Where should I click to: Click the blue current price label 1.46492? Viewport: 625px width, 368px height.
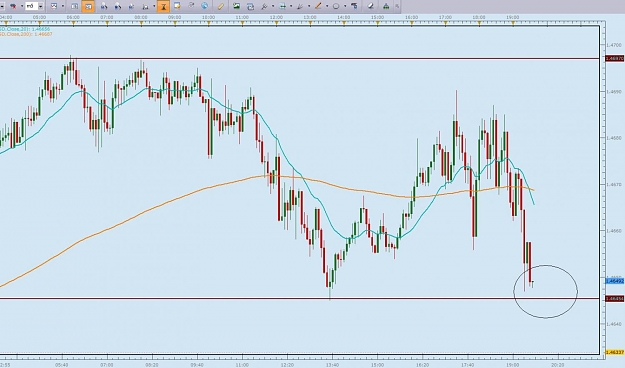pos(614,281)
